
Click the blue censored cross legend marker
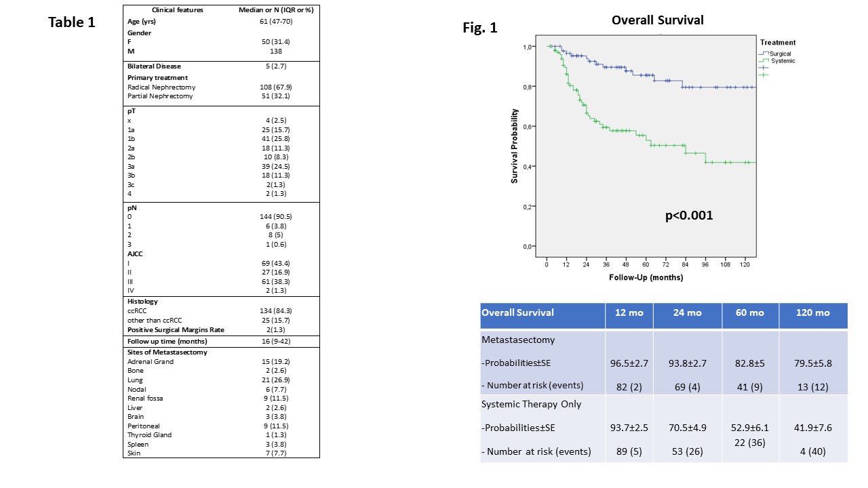pyautogui.click(x=764, y=68)
